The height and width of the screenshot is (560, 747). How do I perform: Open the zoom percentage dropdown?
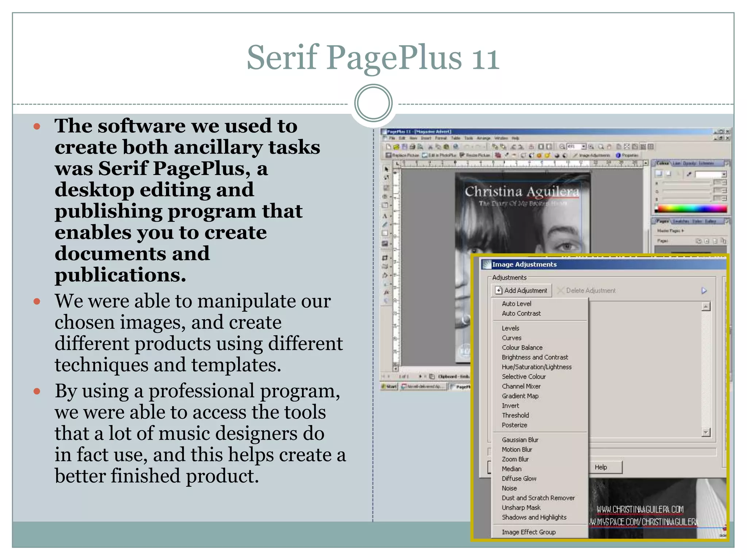click(584, 147)
